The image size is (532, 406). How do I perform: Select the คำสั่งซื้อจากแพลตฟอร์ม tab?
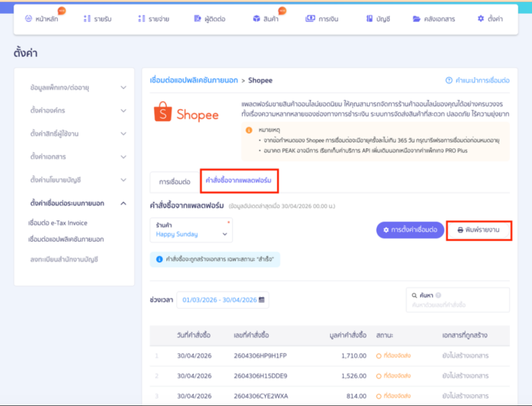[x=239, y=180]
